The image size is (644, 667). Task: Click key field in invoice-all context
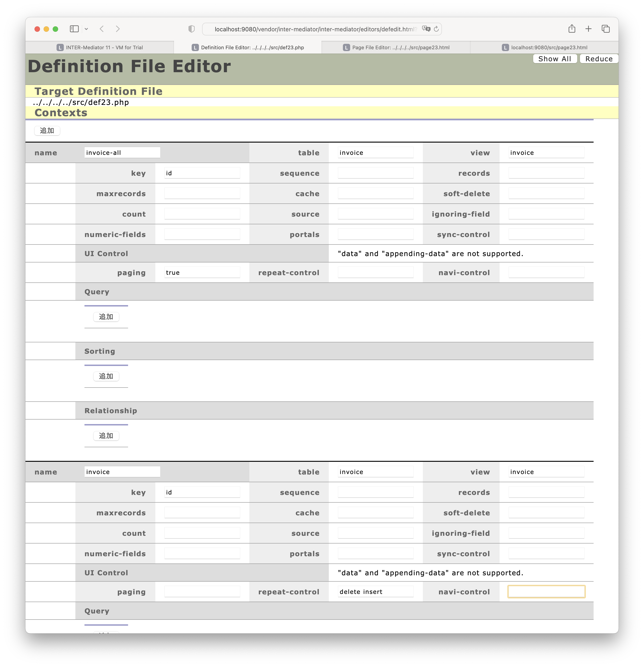pyautogui.click(x=202, y=173)
